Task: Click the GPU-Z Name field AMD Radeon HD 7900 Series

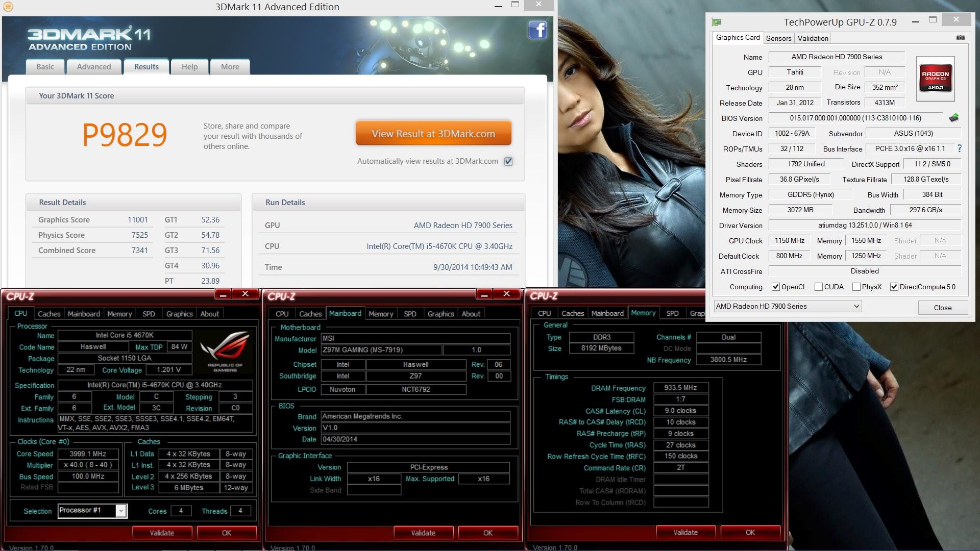Action: pos(837,57)
